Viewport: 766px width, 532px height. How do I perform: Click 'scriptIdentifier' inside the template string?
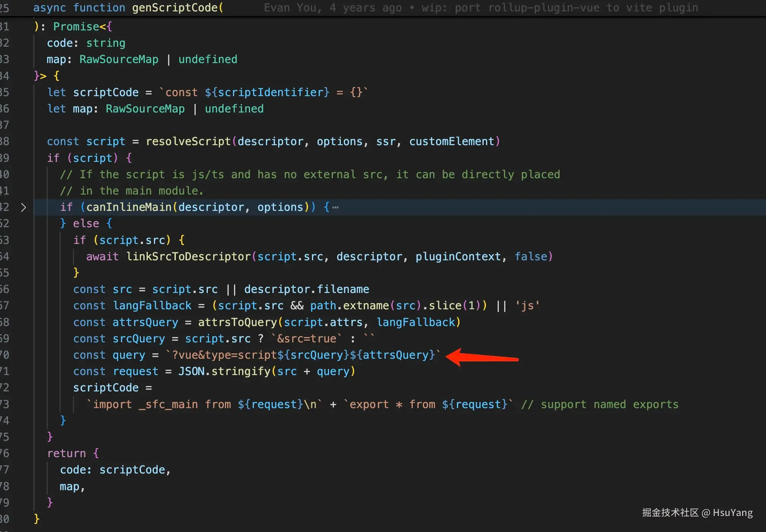[x=270, y=92]
